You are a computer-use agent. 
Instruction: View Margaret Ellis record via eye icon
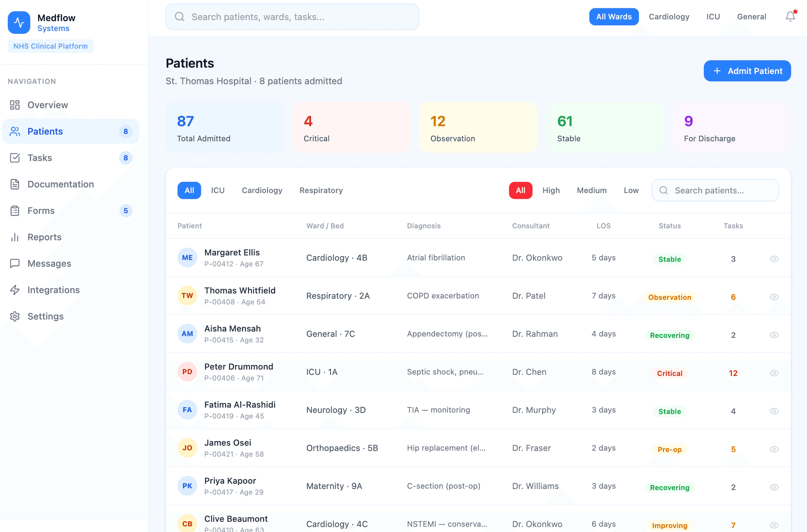(x=774, y=259)
